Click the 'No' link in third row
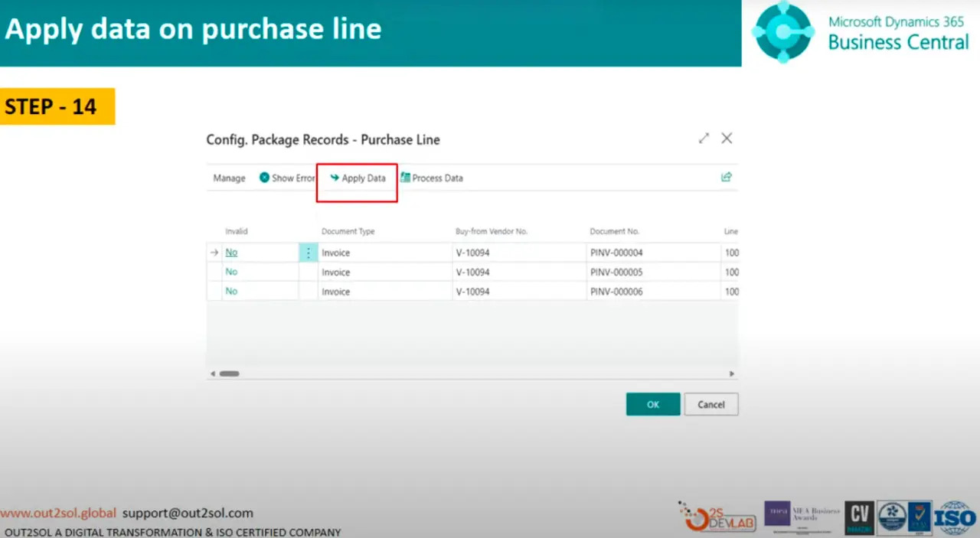The height and width of the screenshot is (538, 980). click(231, 292)
